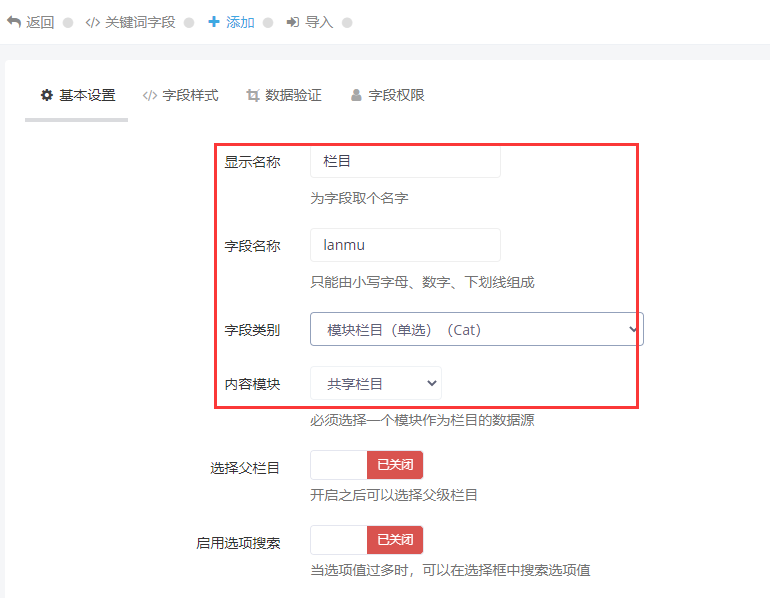Click hint 必须选择一个模块作为栏目的数据源

point(422,420)
